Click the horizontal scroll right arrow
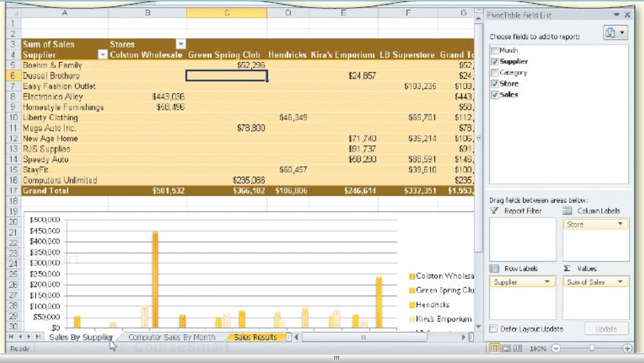 464,337
